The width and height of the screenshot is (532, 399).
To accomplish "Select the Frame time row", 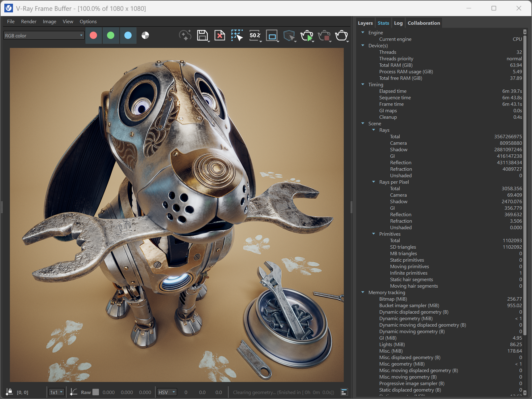I will 440,104.
